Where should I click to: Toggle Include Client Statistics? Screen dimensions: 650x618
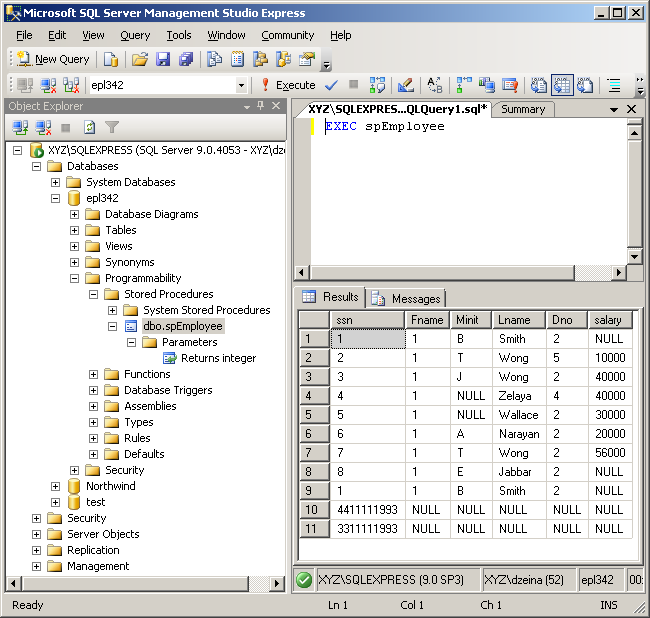point(487,85)
